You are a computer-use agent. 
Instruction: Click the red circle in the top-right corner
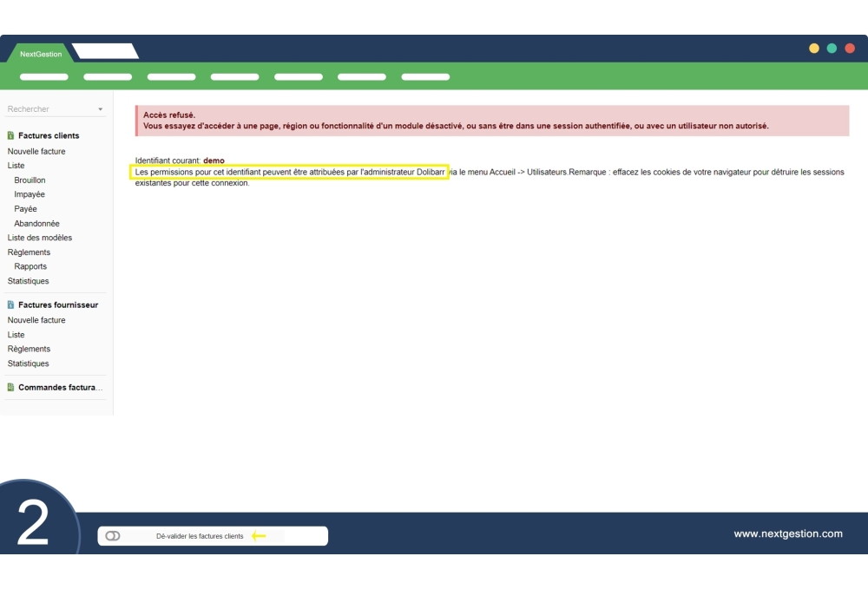[x=849, y=49]
